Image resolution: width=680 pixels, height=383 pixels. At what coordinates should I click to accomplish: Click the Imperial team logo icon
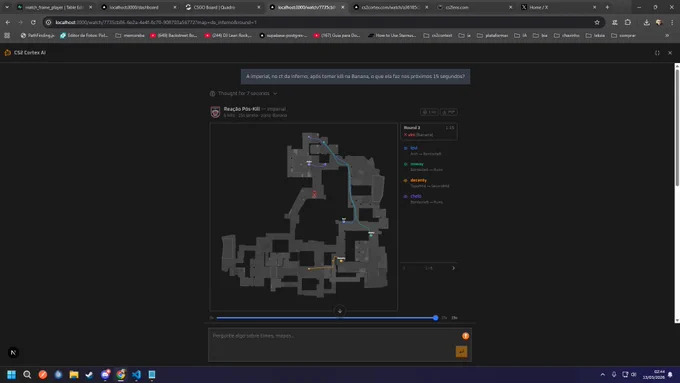[x=215, y=112]
